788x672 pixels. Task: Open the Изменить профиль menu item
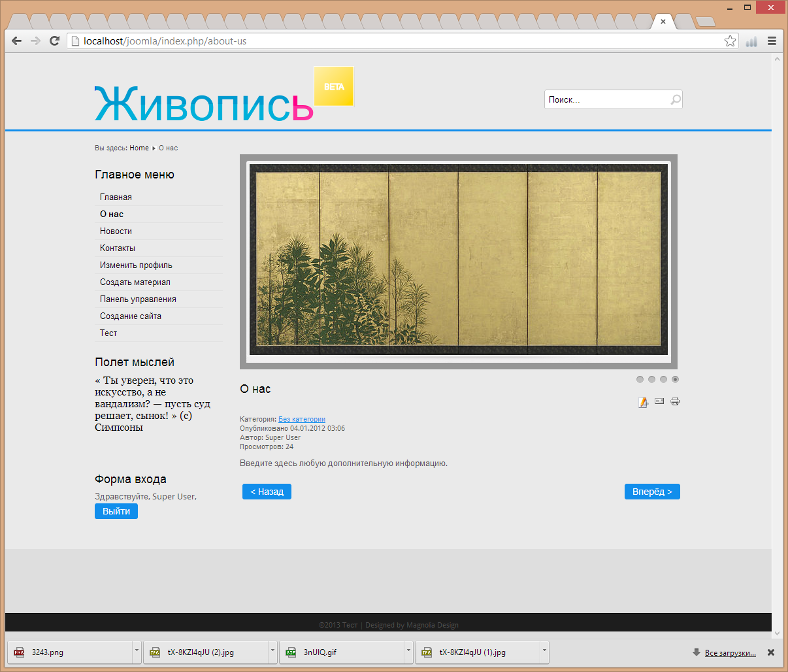click(x=136, y=265)
